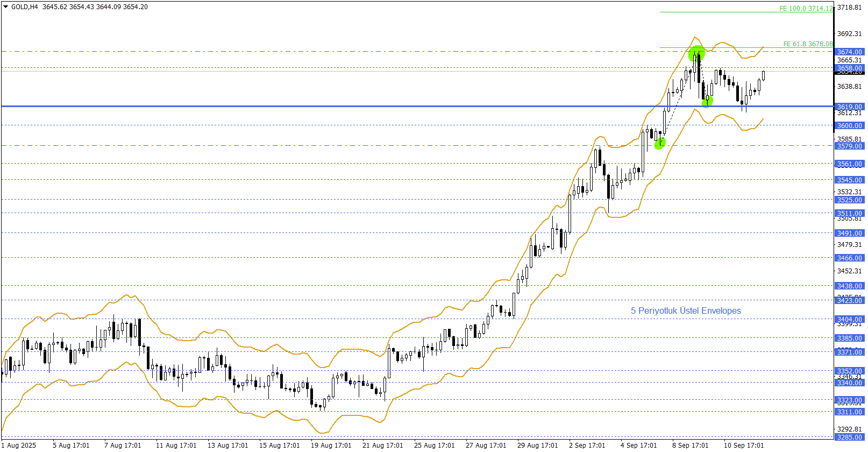This screenshot has height=452, width=868.
Task: Click the 3638.81 price axis value
Action: tap(850, 87)
